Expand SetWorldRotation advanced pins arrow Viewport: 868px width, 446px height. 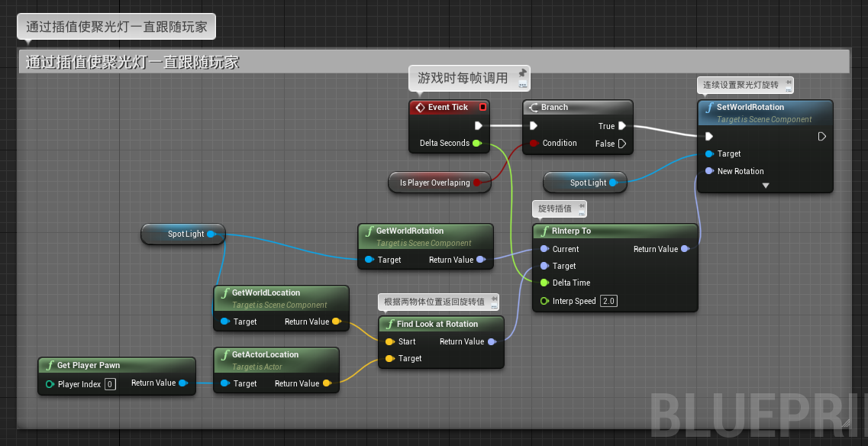coord(766,186)
